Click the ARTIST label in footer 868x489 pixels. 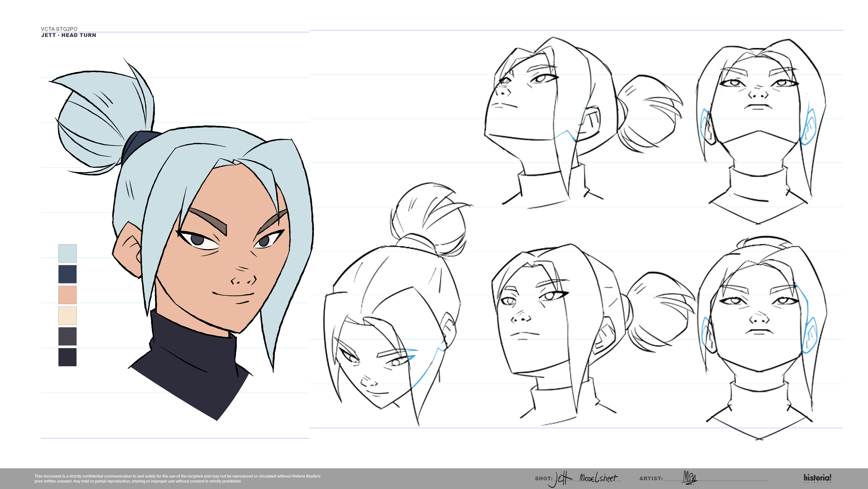(651, 479)
